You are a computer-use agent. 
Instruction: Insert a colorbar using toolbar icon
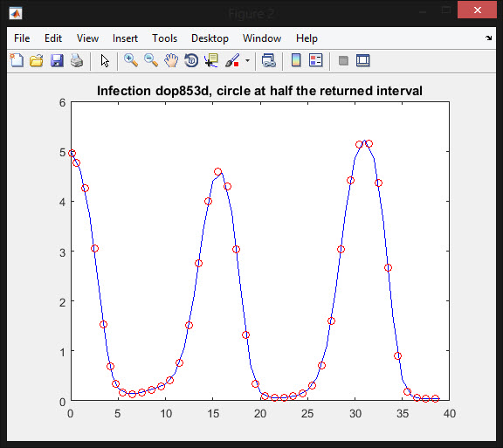pos(296,60)
